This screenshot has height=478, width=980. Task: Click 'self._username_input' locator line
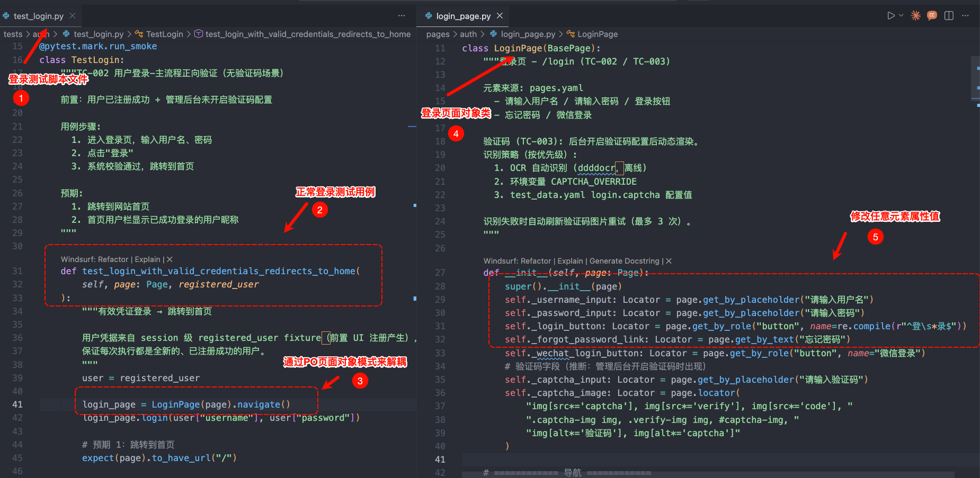[x=689, y=300]
